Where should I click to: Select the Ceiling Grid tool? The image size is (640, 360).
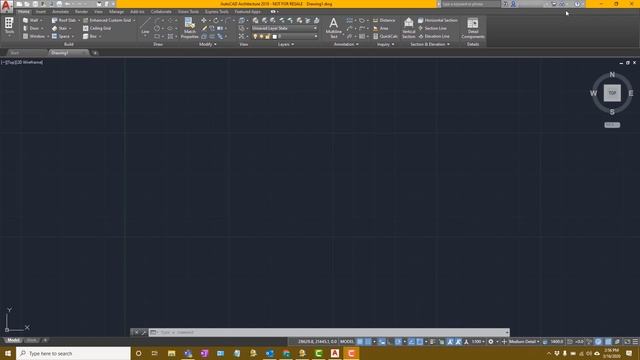coord(97,28)
